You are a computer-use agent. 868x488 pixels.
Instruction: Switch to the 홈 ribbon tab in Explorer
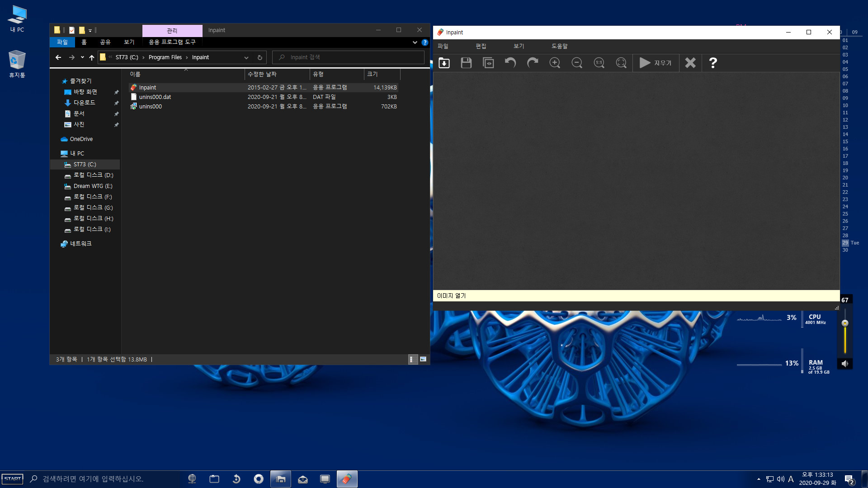coord(84,42)
